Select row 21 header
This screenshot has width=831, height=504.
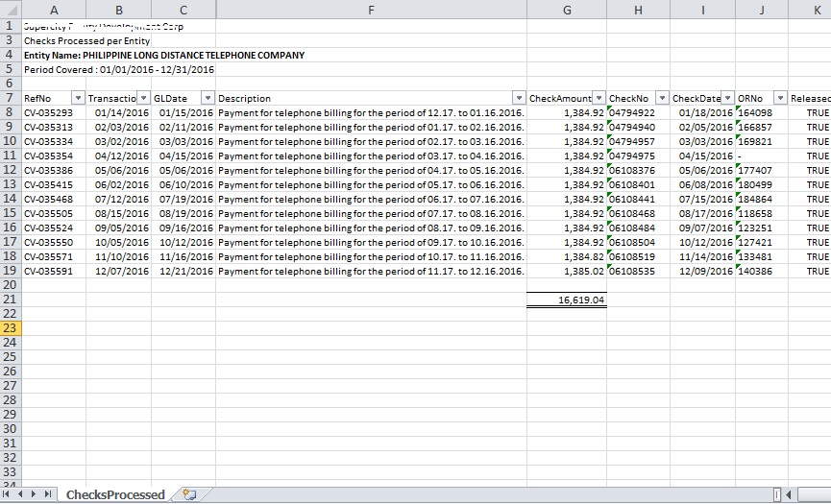click(11, 300)
